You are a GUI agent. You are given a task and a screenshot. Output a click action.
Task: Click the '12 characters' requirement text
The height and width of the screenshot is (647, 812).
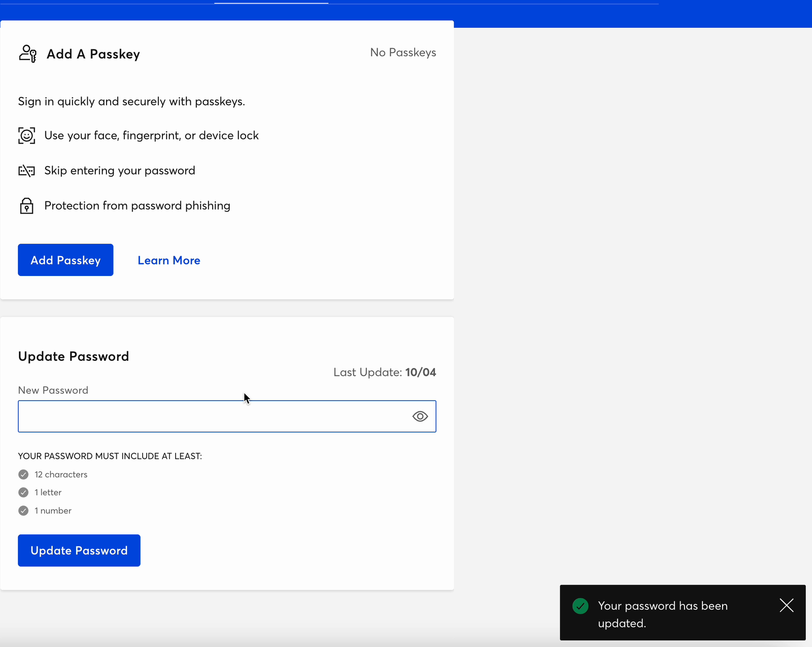click(x=61, y=474)
